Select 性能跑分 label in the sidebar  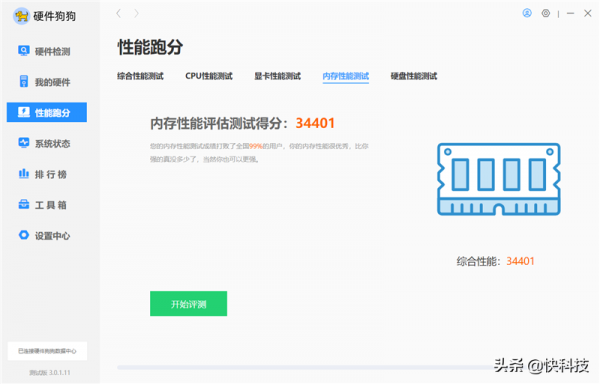(52, 113)
